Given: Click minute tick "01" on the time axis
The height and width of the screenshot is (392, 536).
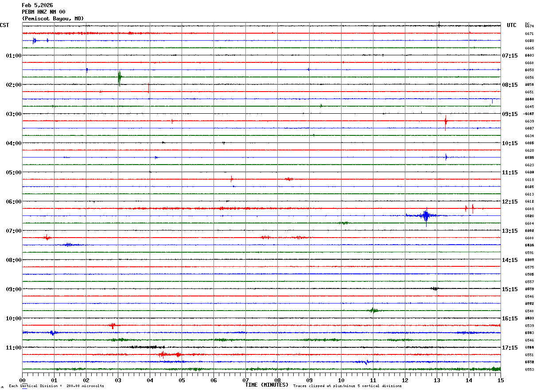Looking at the screenshot, I should coord(54,380).
